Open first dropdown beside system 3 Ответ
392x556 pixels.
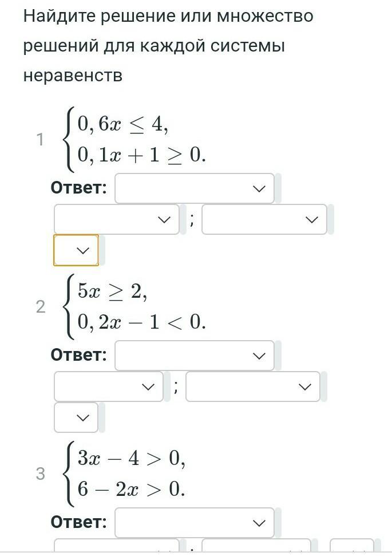(194, 523)
